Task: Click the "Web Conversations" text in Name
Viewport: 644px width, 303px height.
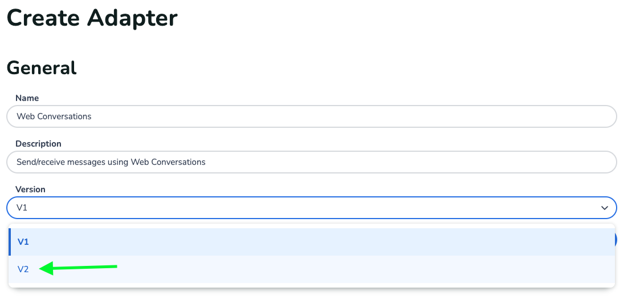Action: [x=54, y=116]
